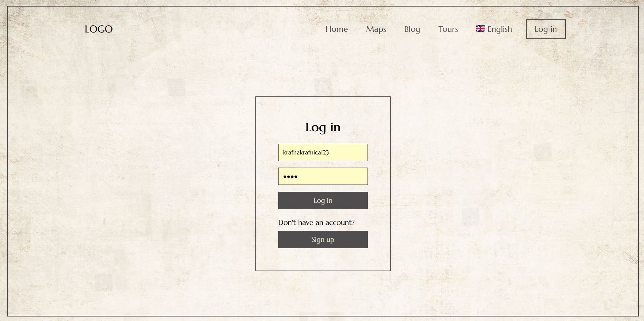Click the krafnakrafnica123 username text

306,152
